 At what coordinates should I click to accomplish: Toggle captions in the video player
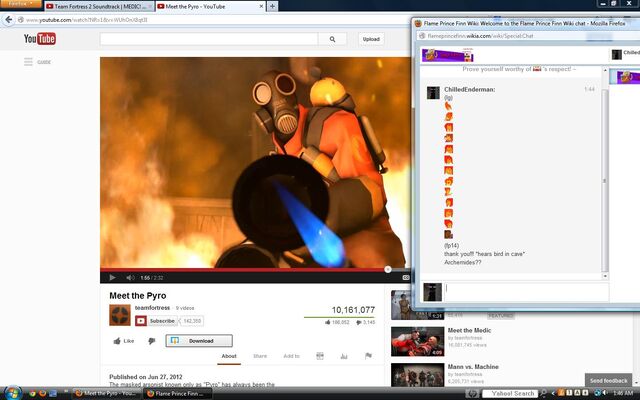pyautogui.click(x=406, y=278)
